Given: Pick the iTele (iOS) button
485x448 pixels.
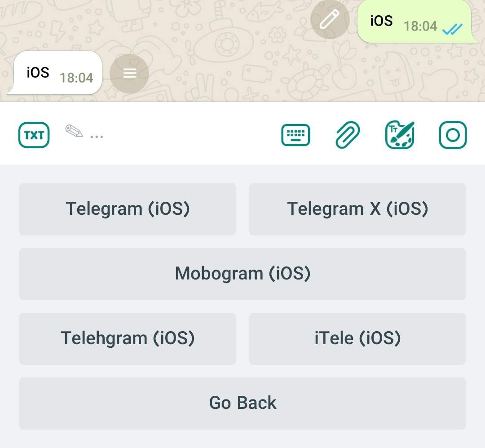Looking at the screenshot, I should click(x=357, y=338).
